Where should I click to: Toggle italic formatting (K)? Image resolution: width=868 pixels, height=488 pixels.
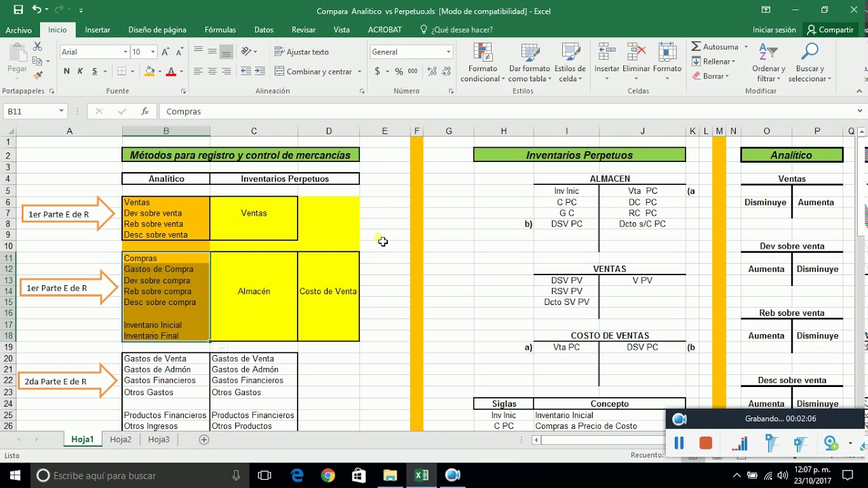click(x=80, y=71)
